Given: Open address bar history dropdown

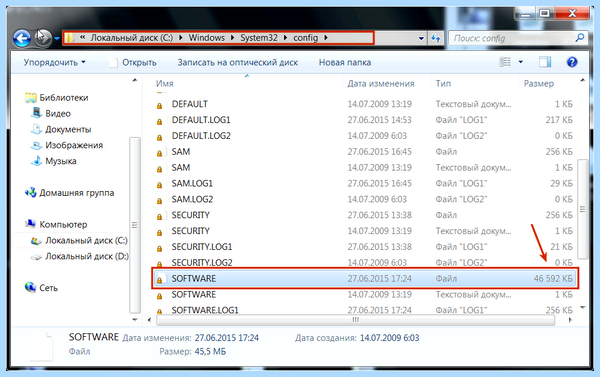Looking at the screenshot, I should coord(421,38).
